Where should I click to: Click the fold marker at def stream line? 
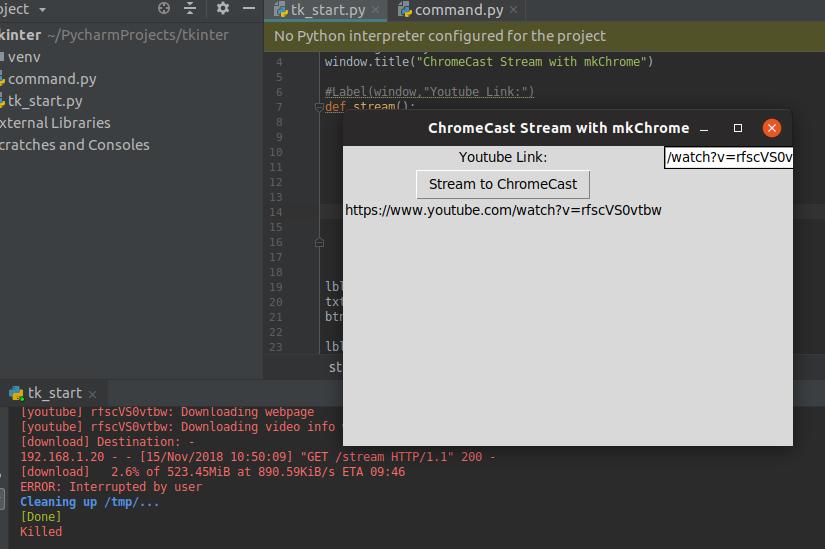tap(319, 107)
